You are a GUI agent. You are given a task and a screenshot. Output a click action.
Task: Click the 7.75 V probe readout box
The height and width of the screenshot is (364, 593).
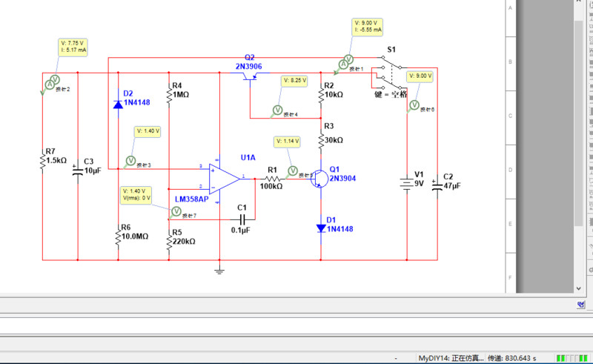point(73,47)
